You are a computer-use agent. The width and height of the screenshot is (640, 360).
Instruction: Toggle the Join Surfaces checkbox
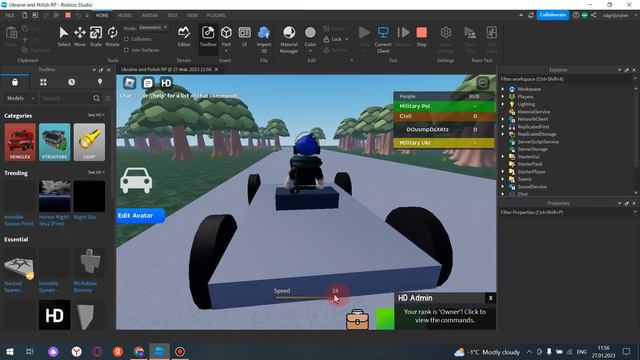127,50
